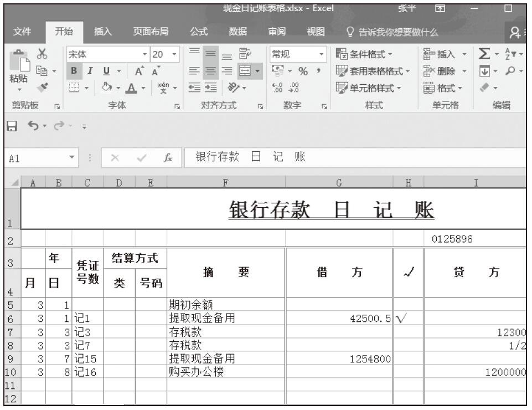Toggle Bold formatting

click(x=73, y=71)
